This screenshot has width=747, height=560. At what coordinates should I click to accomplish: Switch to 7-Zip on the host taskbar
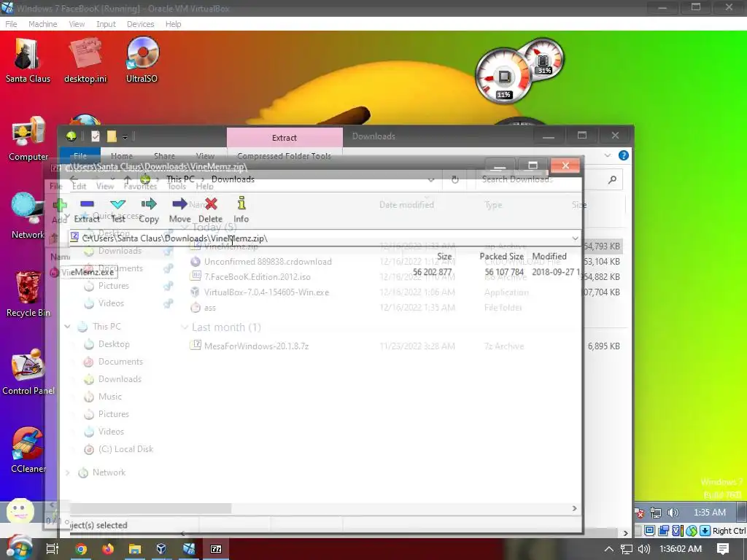pyautogui.click(x=216, y=549)
